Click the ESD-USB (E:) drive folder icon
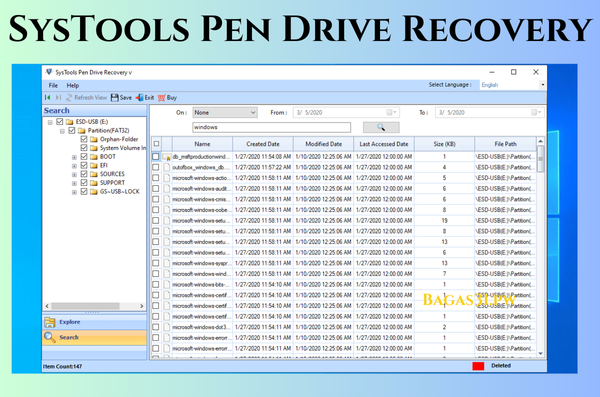The image size is (600, 397). 69,122
